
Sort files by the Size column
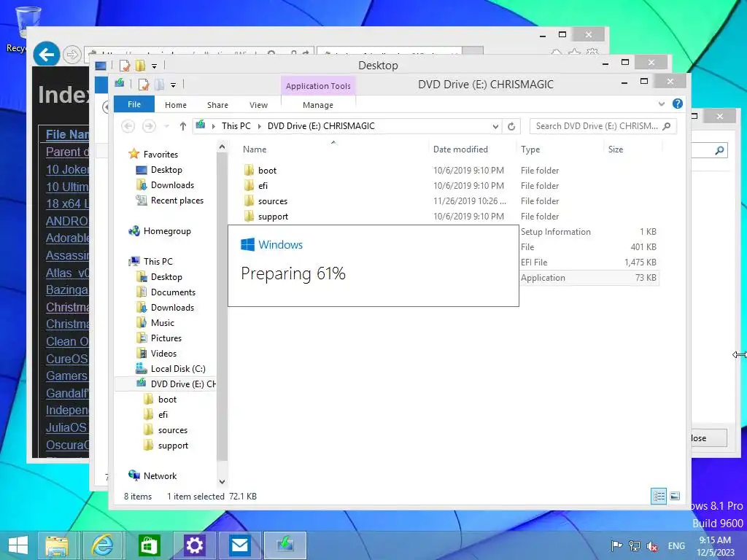(x=616, y=149)
